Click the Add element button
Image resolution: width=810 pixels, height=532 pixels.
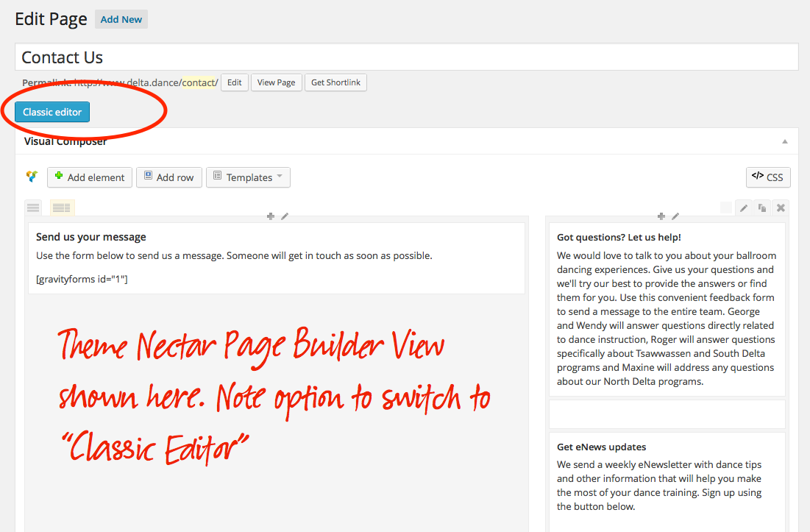[x=90, y=177]
